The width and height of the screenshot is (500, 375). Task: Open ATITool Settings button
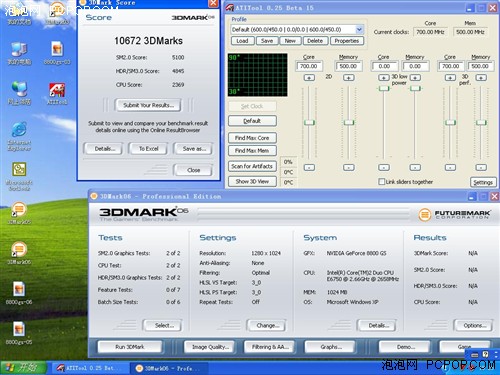[483, 182]
